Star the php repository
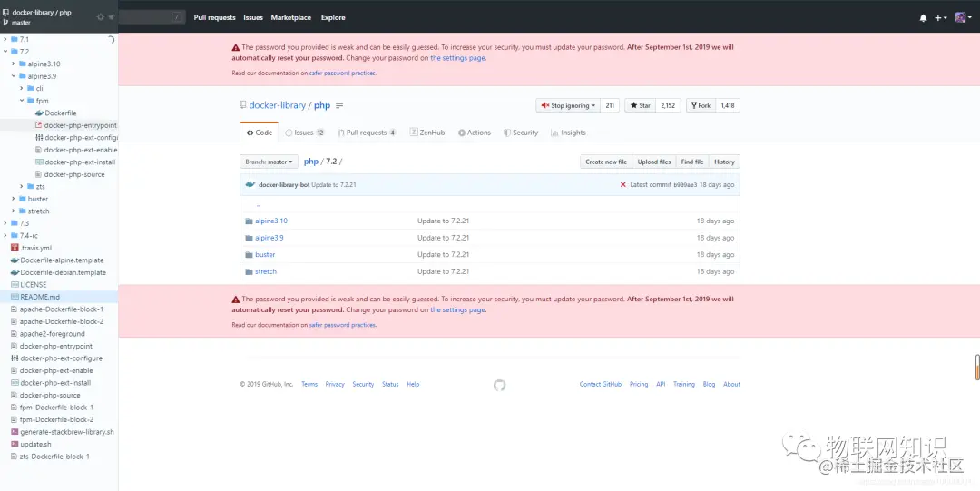980x491 pixels. (x=640, y=105)
